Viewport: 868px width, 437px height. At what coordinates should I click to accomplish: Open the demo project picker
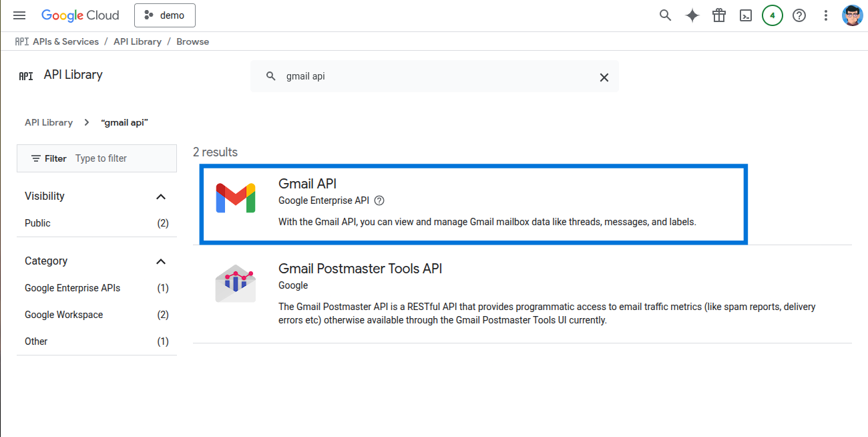(x=165, y=15)
